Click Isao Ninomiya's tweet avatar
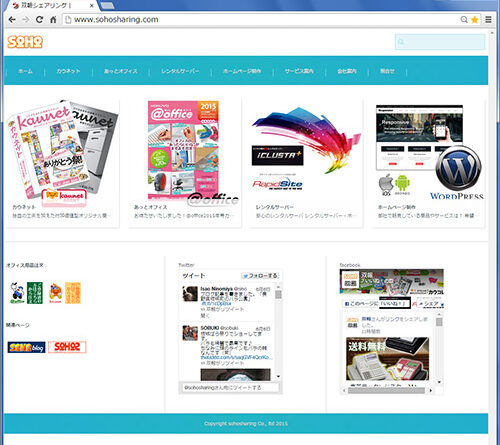 click(x=190, y=294)
